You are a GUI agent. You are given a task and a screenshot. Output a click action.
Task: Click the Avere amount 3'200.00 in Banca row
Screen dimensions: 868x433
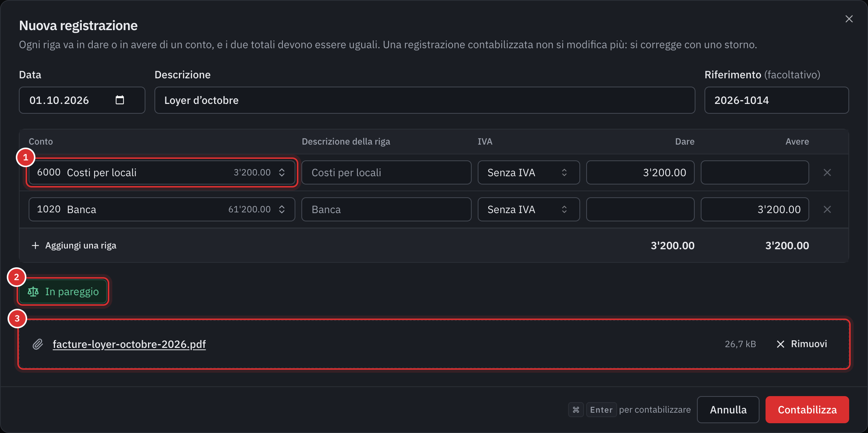pos(755,209)
